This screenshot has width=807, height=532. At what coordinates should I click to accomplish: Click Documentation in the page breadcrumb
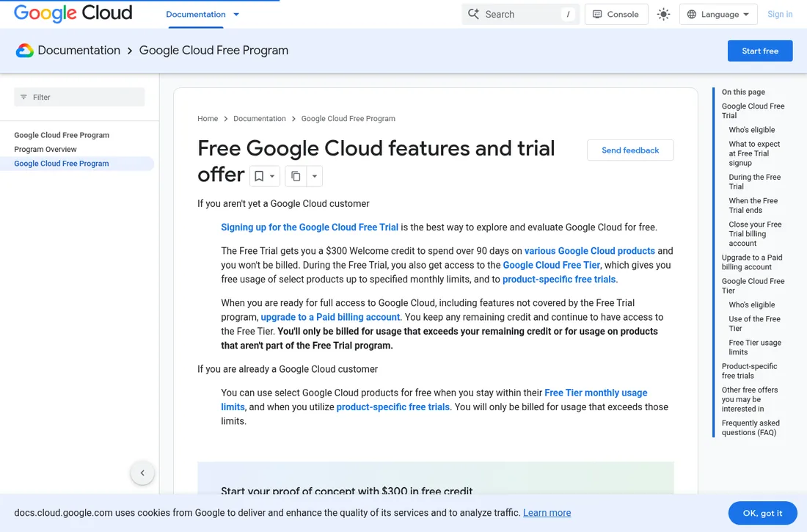(260, 118)
